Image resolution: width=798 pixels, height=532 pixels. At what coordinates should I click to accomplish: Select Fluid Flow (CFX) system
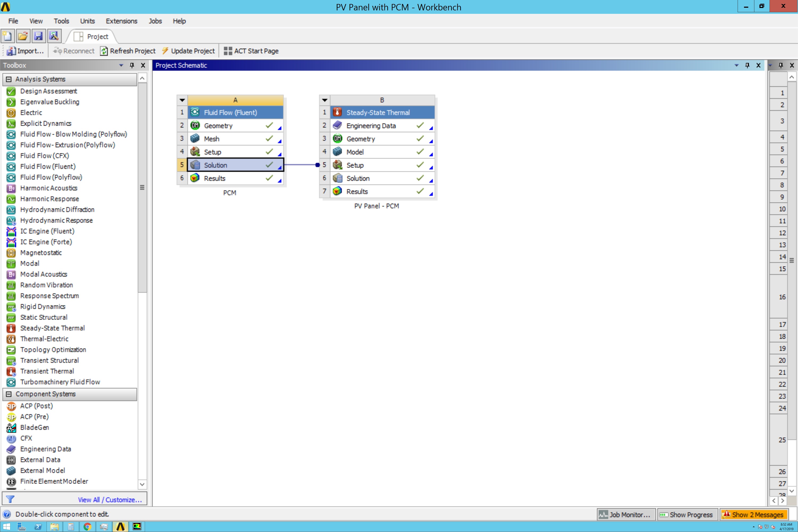[44, 156]
